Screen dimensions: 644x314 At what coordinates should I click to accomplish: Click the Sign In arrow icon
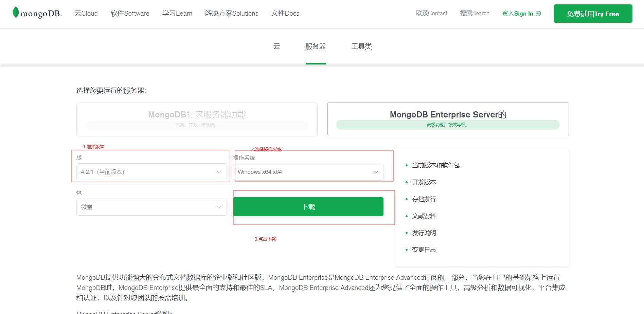(538, 14)
